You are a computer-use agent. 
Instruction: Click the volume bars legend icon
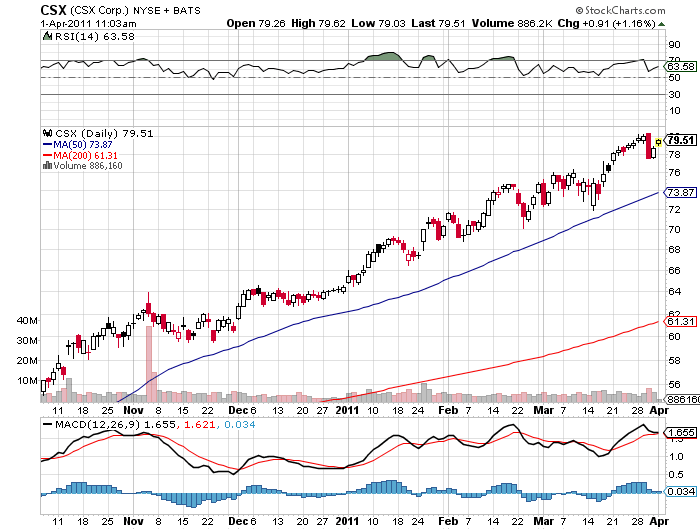[x=47, y=166]
